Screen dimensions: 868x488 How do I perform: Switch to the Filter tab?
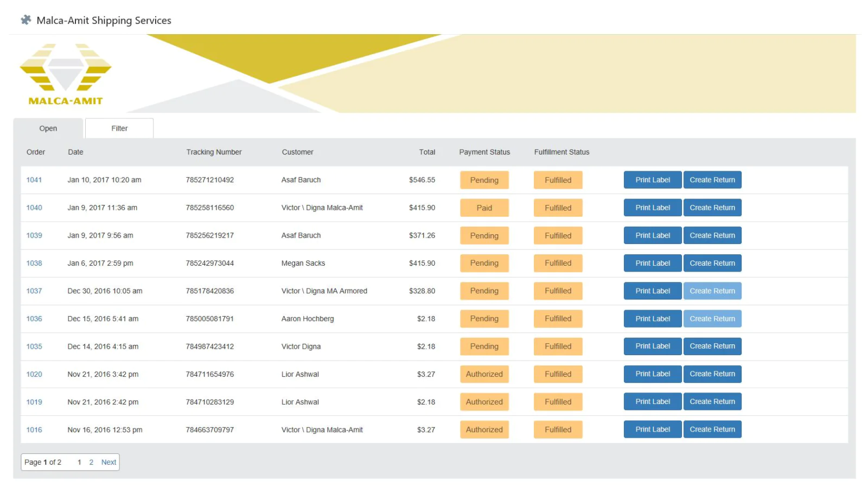coord(119,128)
